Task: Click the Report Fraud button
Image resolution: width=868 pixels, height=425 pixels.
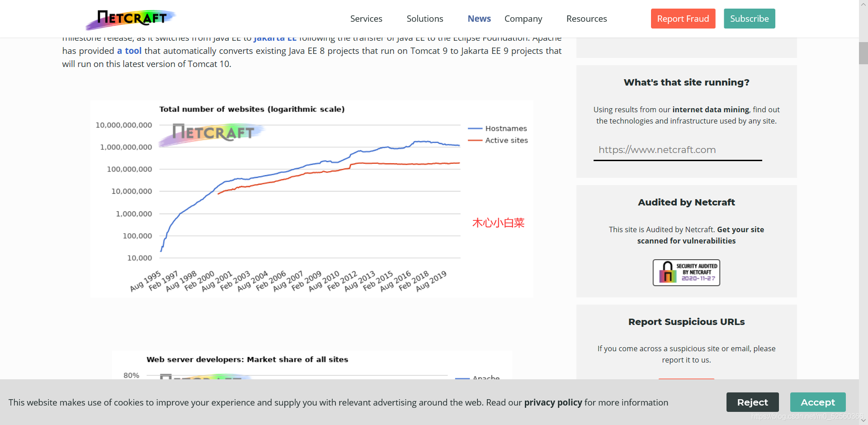Action: tap(683, 19)
